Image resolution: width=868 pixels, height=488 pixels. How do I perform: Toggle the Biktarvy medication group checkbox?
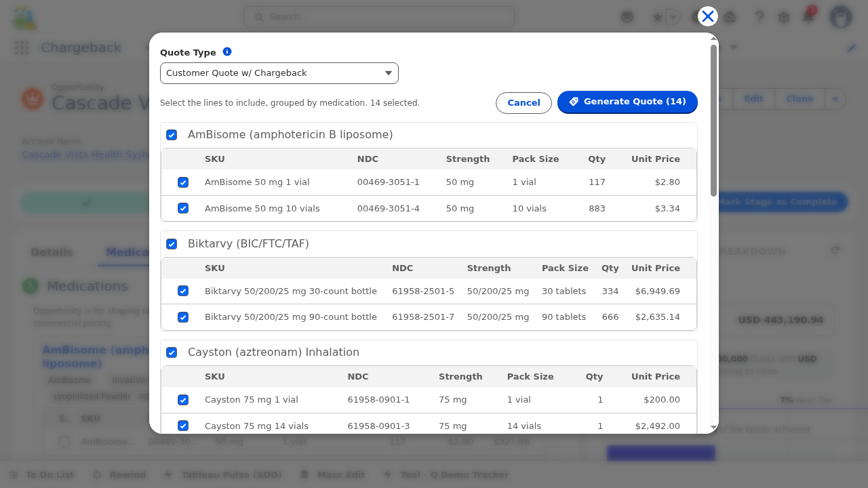point(172,244)
